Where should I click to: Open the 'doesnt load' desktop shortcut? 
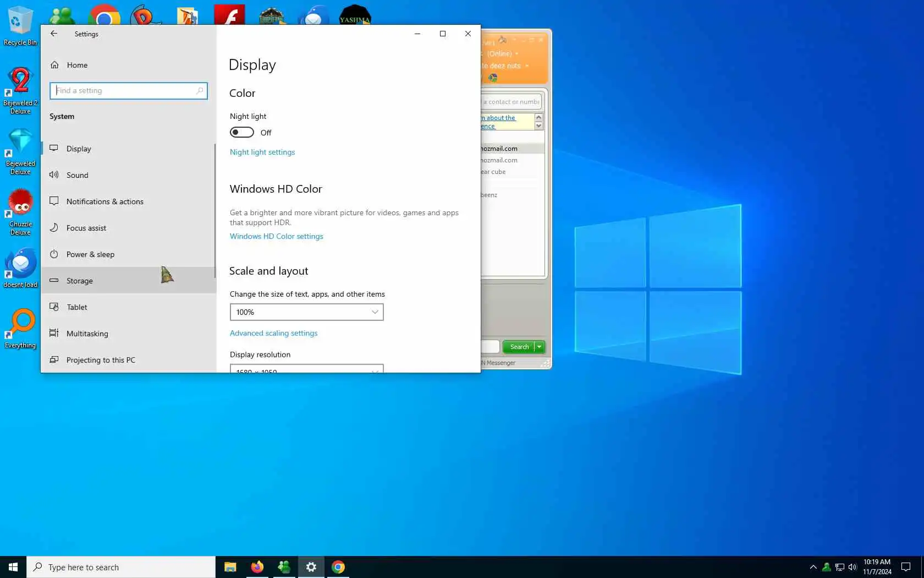coord(20,269)
